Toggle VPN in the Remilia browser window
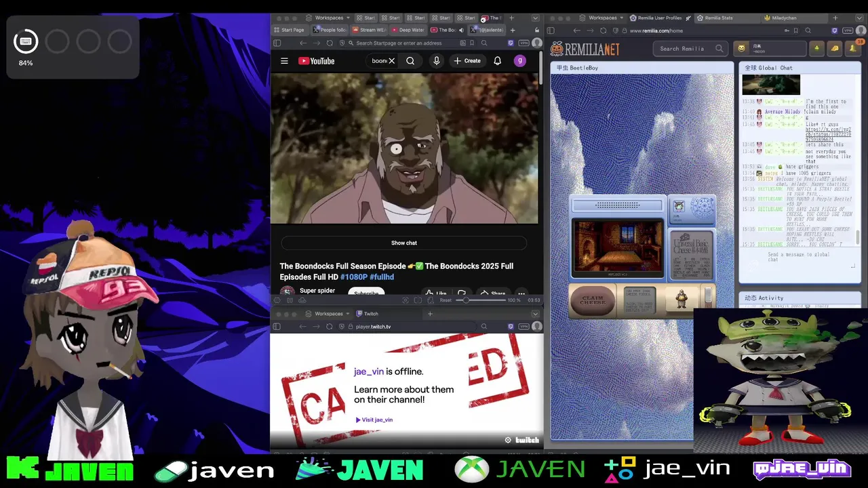Image resolution: width=868 pixels, height=488 pixels. pyautogui.click(x=847, y=30)
